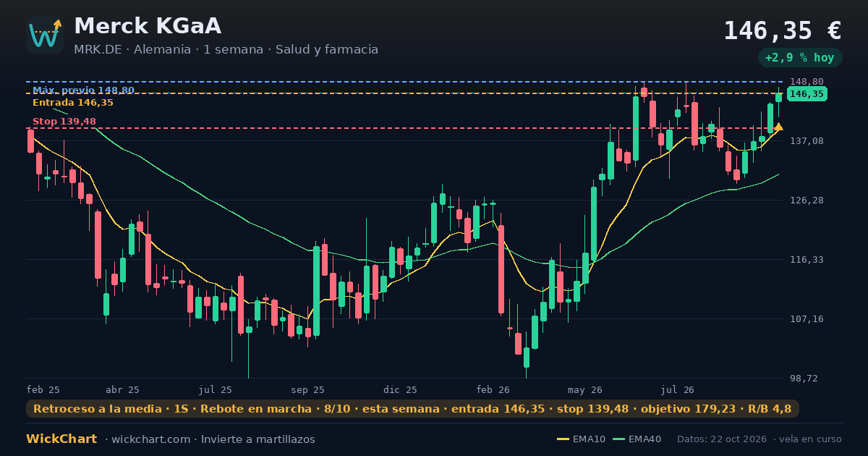The height and width of the screenshot is (456, 868).
Task: Click the dic 25 date label
Action: (x=401, y=389)
